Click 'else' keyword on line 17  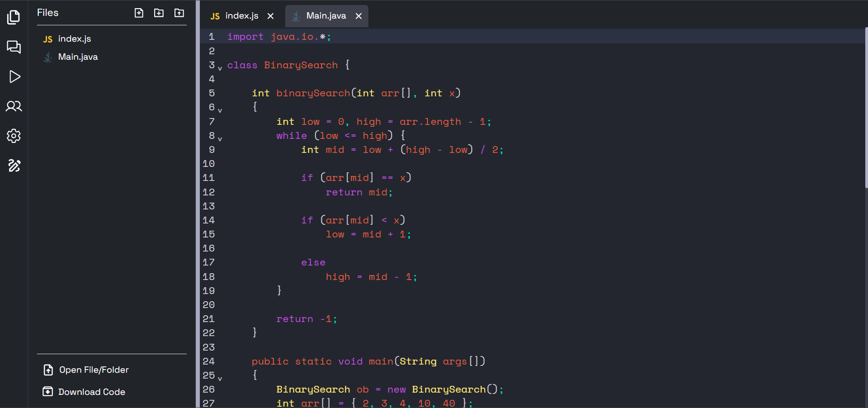(x=313, y=262)
